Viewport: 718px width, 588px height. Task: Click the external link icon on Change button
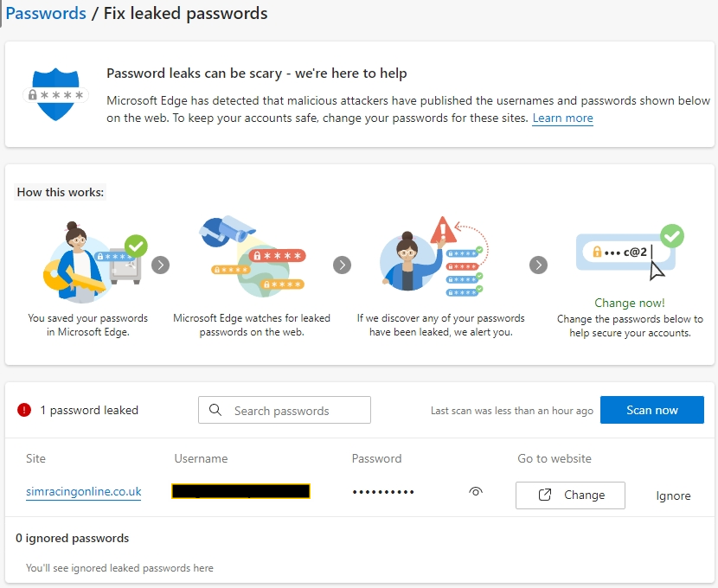[544, 495]
